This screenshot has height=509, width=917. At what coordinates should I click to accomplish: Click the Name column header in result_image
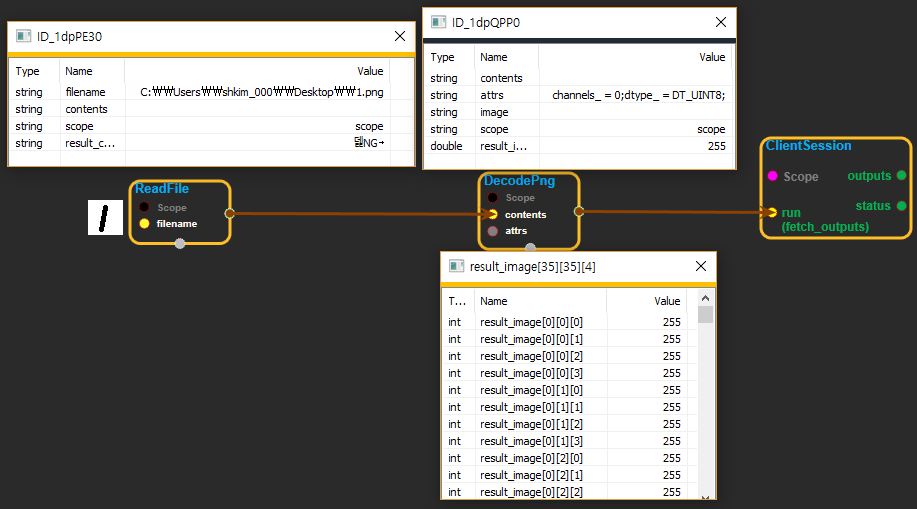(493, 301)
